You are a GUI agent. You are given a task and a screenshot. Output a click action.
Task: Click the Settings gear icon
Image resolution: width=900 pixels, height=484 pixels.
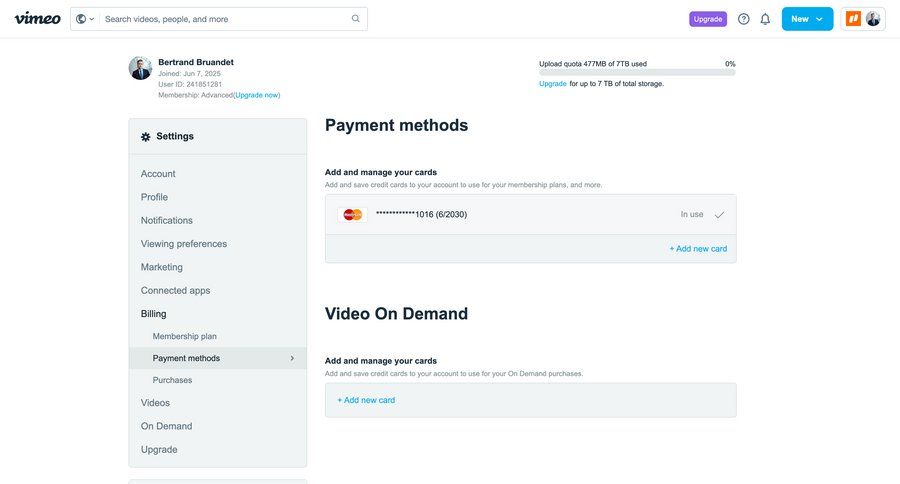tap(146, 137)
